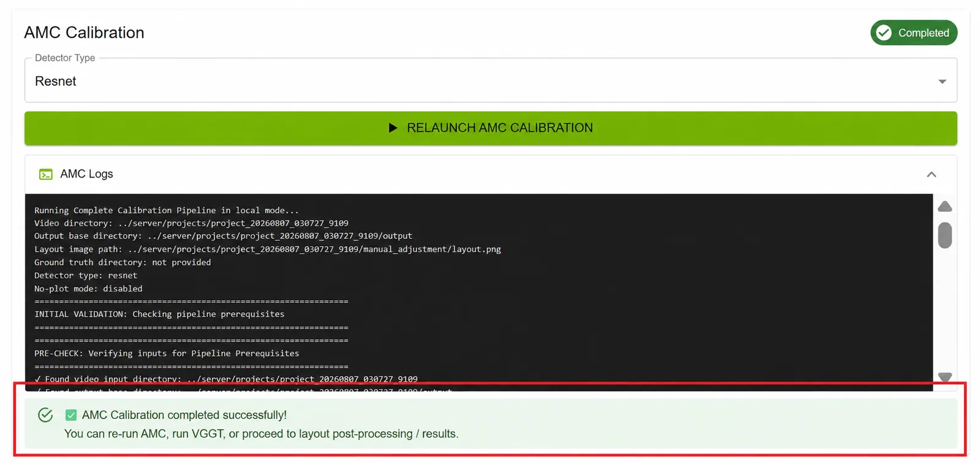Click the Completed status badge
This screenshot has height=463, width=980.
pyautogui.click(x=914, y=32)
